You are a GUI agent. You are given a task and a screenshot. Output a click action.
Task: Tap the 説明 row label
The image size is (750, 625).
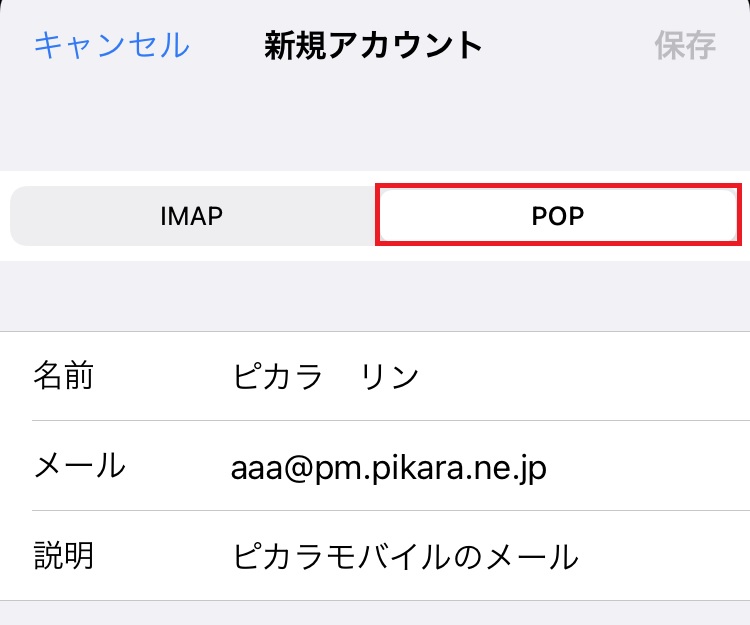(63, 556)
